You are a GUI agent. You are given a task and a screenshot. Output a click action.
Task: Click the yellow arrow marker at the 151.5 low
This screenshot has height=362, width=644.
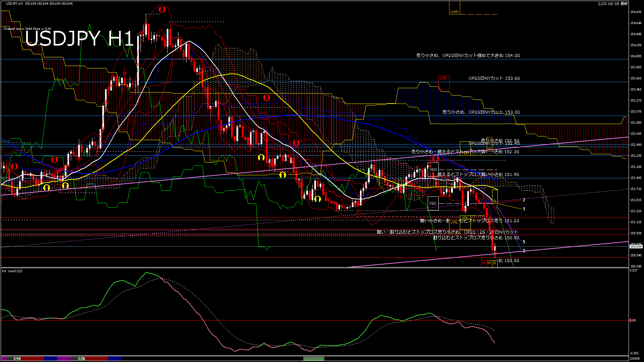317,199
